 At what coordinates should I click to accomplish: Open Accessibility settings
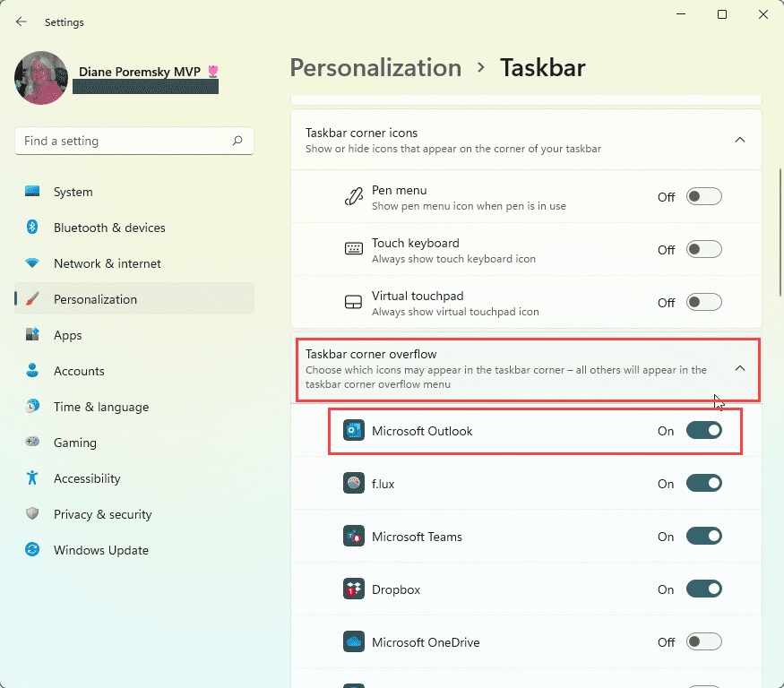pyautogui.click(x=134, y=478)
